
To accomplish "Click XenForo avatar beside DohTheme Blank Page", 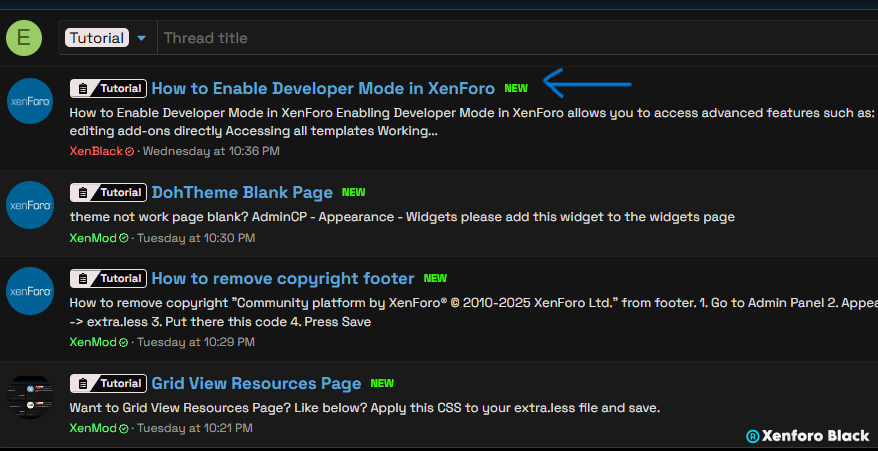I will [x=30, y=204].
